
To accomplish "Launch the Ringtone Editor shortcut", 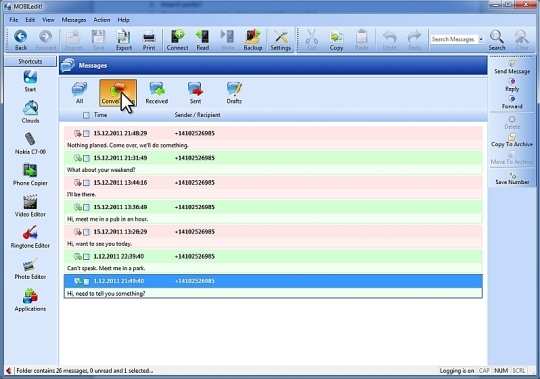I will click(30, 237).
